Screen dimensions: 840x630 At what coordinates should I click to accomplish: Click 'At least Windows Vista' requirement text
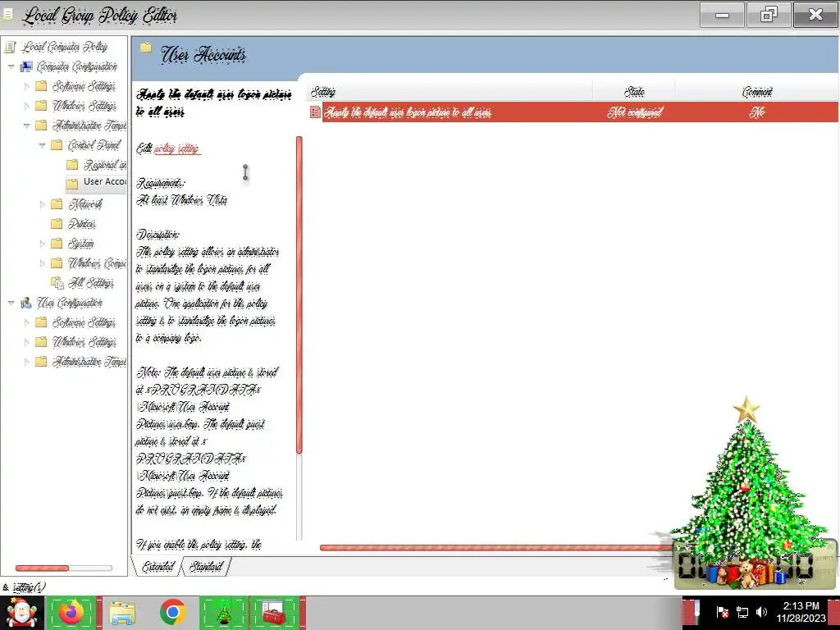click(181, 200)
